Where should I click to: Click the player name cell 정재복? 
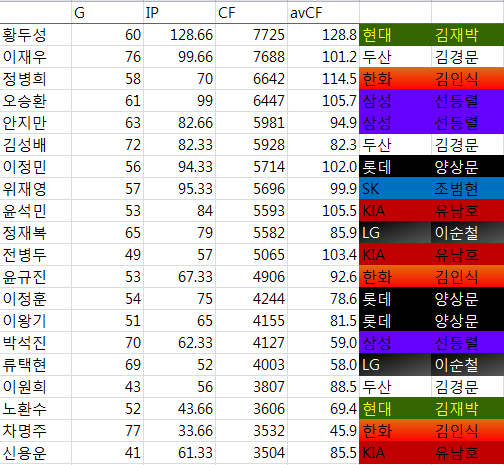pyautogui.click(x=36, y=233)
